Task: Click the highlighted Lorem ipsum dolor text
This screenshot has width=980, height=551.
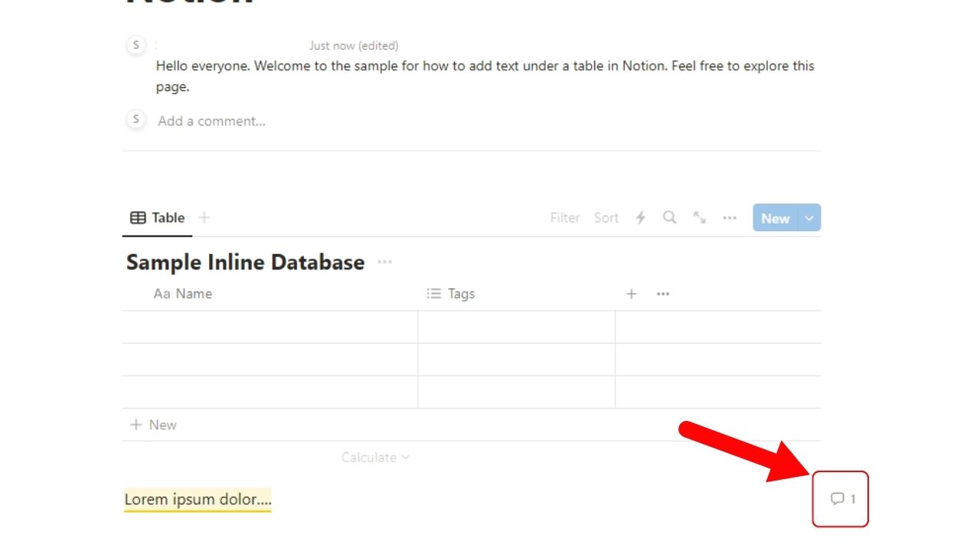Action: coord(198,500)
